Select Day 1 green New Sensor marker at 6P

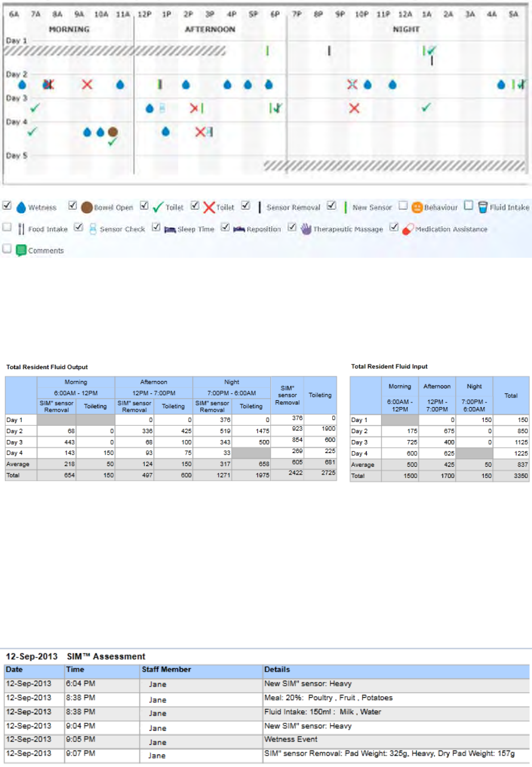(x=267, y=51)
